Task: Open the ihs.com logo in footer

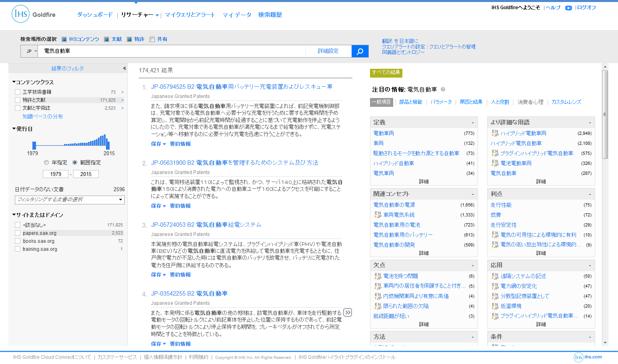Action: [588, 357]
